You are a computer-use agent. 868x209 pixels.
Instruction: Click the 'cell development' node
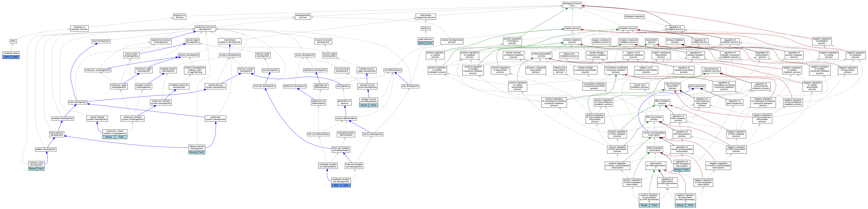click(410, 86)
